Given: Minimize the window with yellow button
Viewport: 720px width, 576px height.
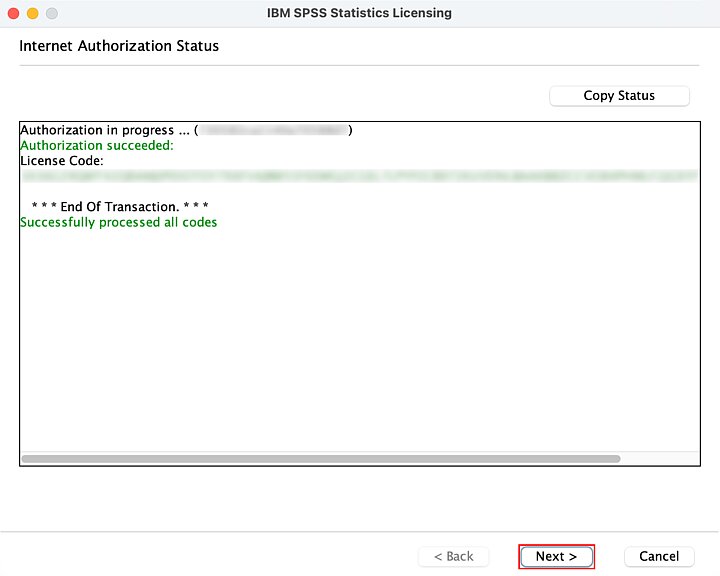Looking at the screenshot, I should coord(33,13).
